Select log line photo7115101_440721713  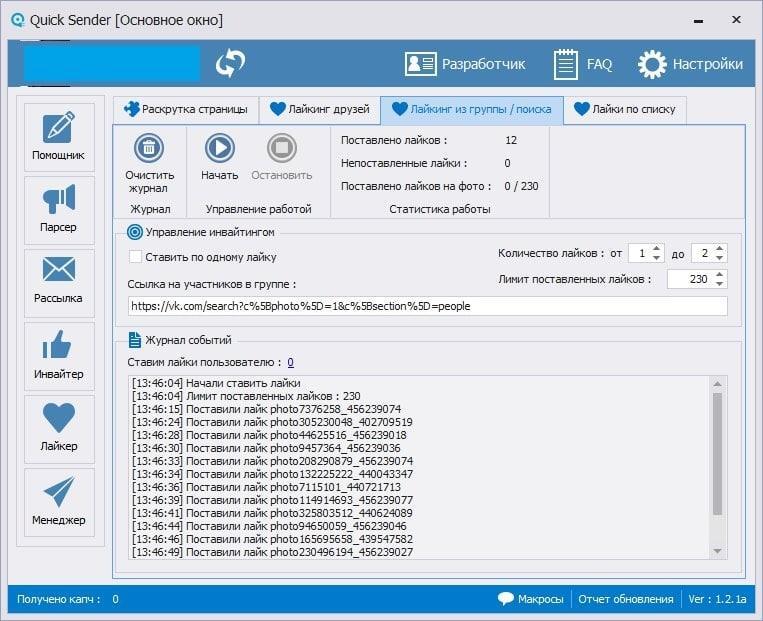267,487
